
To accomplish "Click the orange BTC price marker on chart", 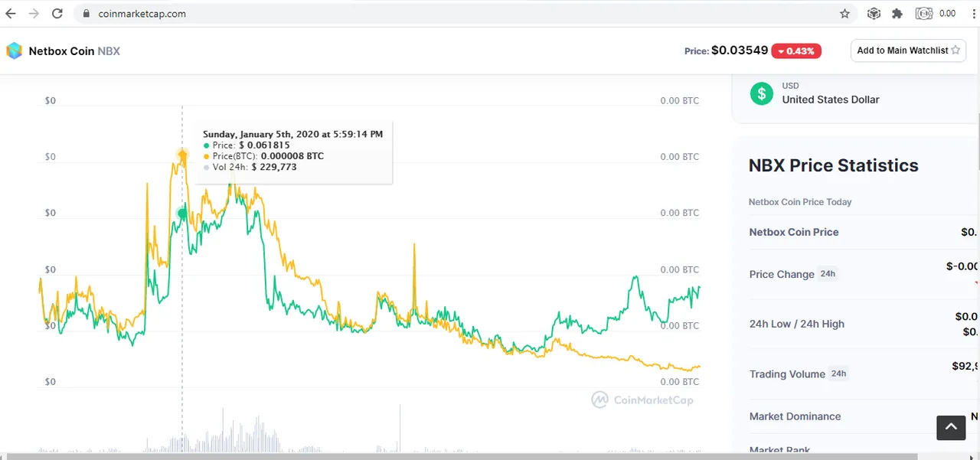I will 182,156.
